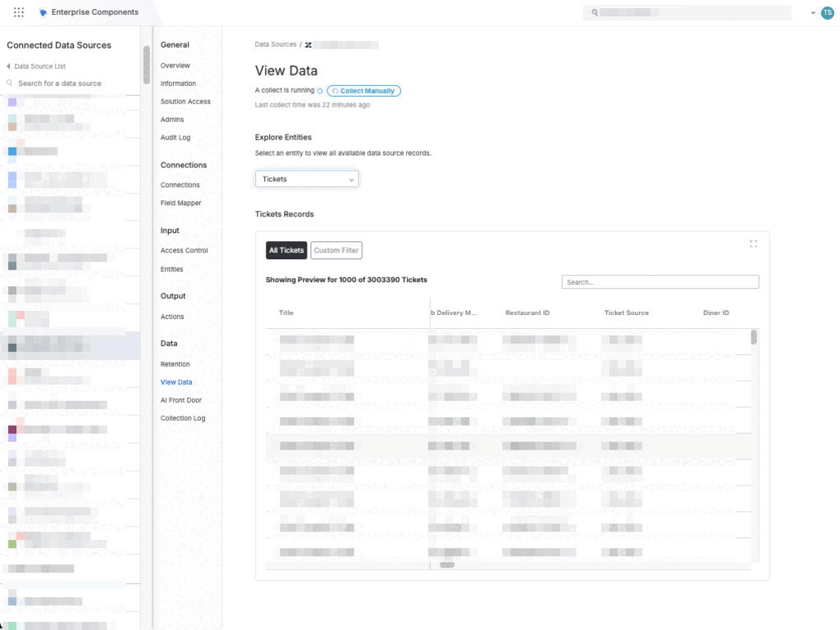Open the Field Mapper page
840x630 pixels.
pos(180,203)
